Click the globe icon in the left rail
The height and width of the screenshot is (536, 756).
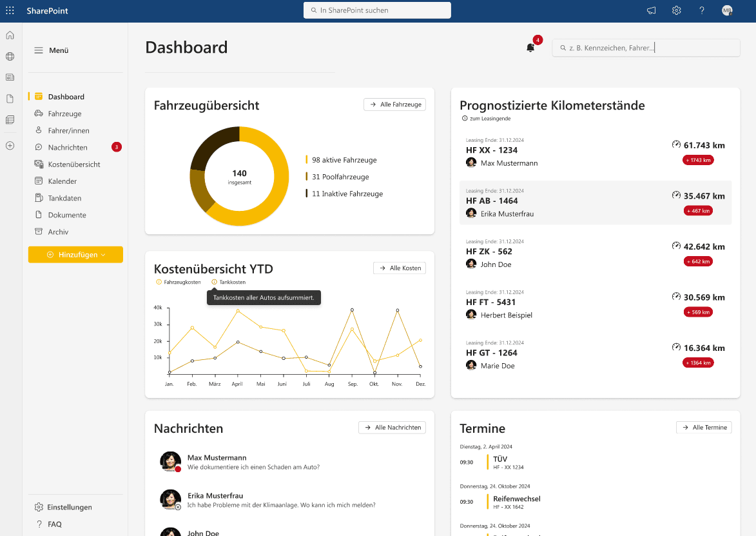pos(10,56)
